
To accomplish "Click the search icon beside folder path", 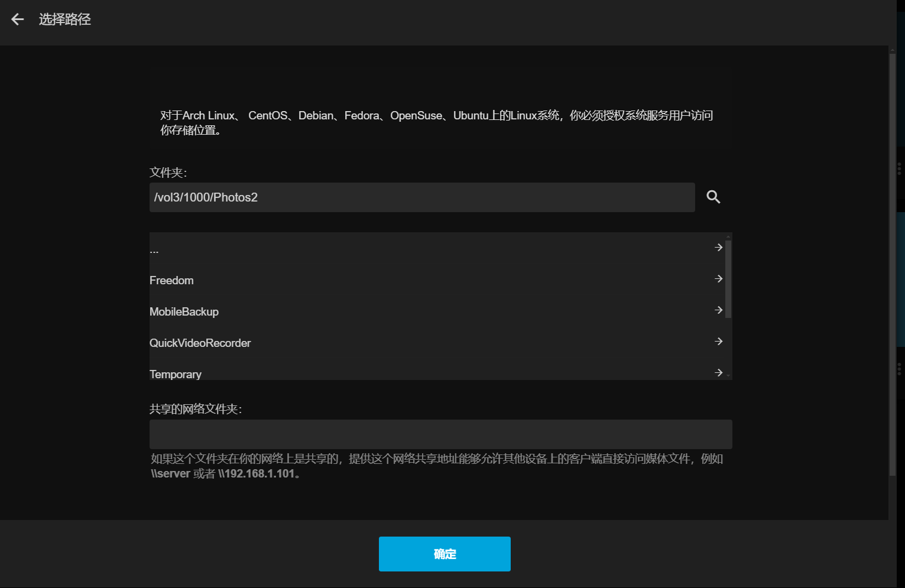I will coord(713,197).
